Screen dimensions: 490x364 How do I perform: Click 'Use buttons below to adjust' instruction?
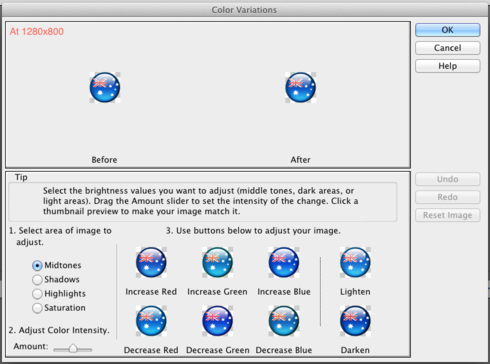(x=253, y=231)
